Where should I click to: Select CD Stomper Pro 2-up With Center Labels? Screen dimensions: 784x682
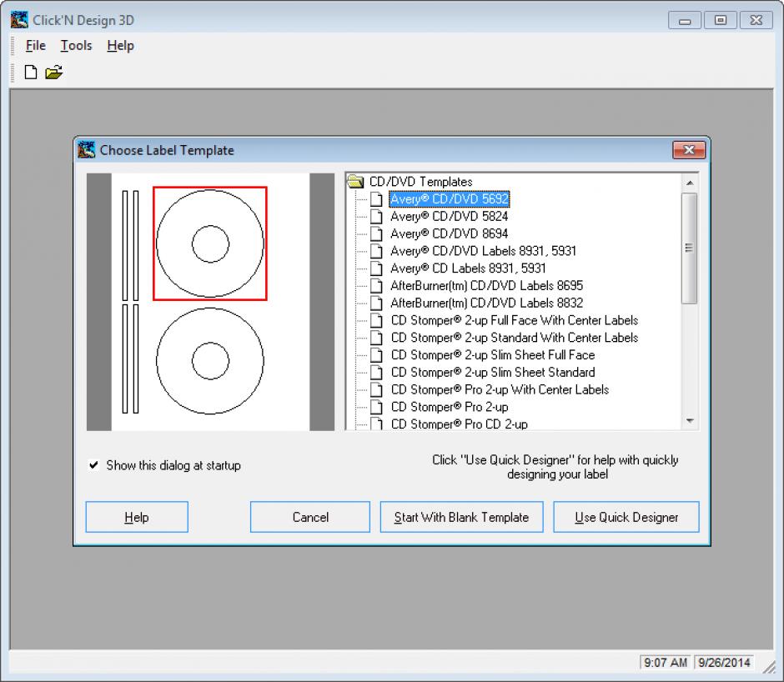pyautogui.click(x=500, y=389)
